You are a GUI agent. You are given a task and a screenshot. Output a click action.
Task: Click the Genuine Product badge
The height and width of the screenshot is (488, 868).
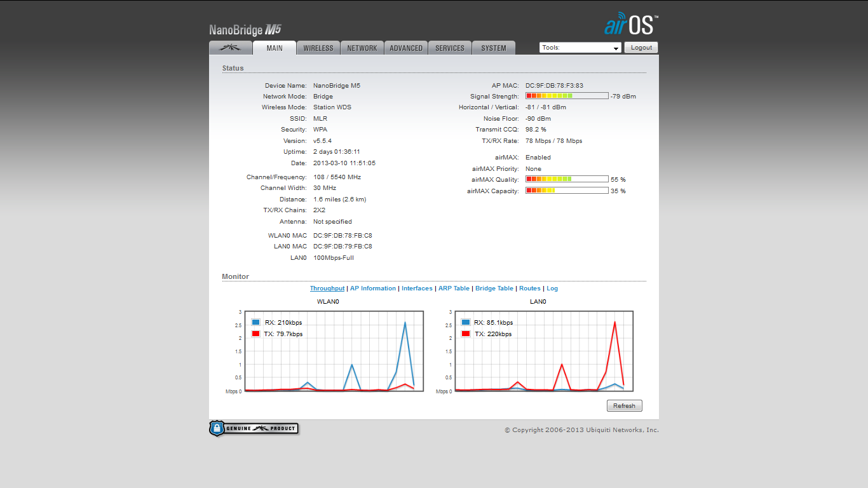click(254, 428)
